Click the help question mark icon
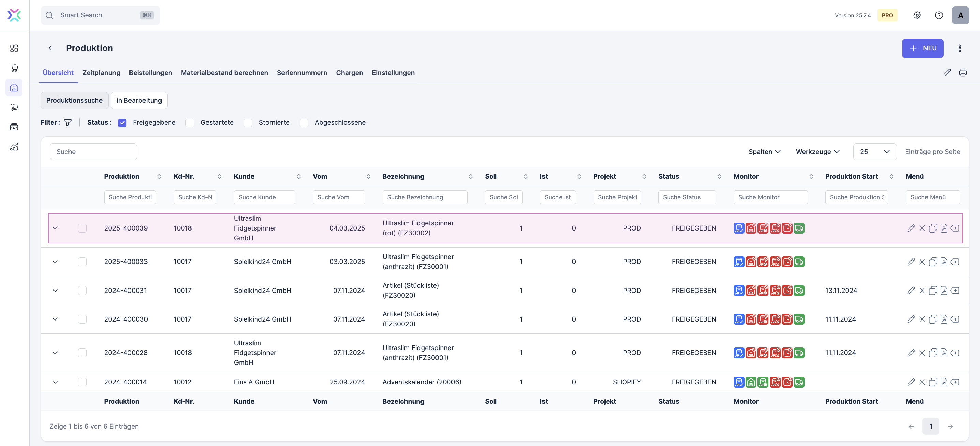 click(x=938, y=15)
